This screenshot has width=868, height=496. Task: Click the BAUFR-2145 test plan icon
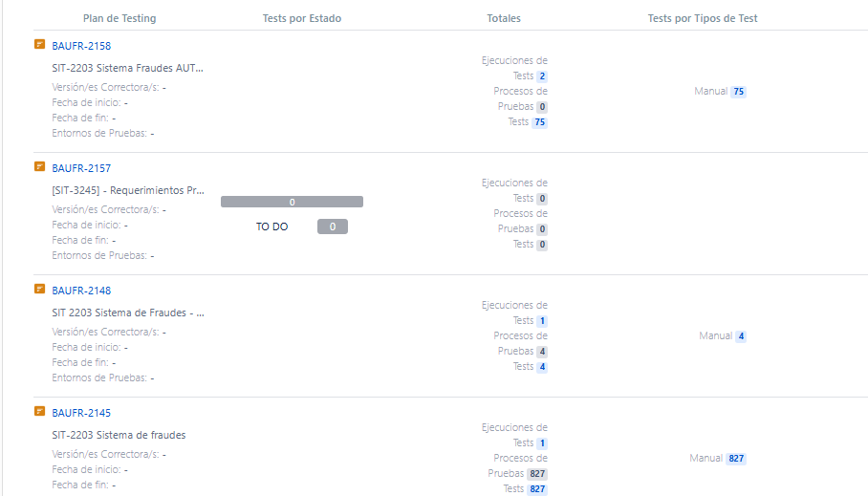point(39,411)
